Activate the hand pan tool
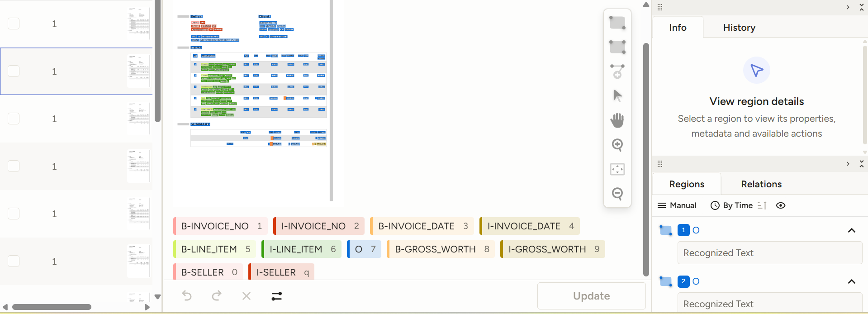This screenshot has width=868, height=314. pyautogui.click(x=617, y=120)
